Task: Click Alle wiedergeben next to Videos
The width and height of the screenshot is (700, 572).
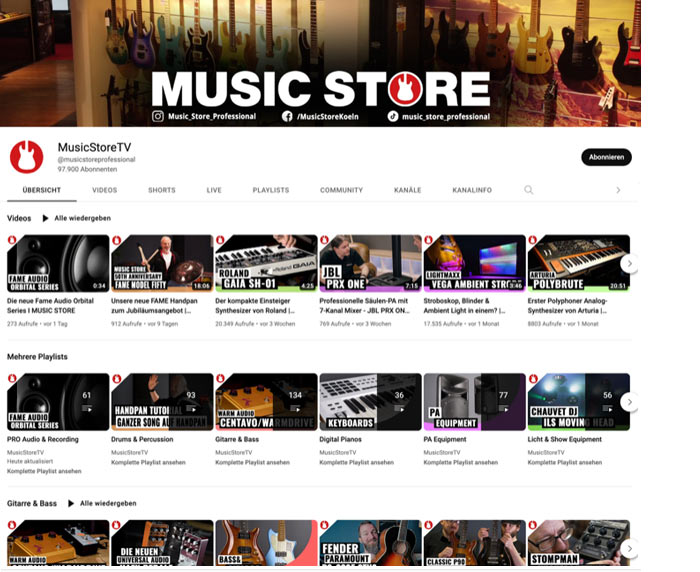Action: (83, 218)
